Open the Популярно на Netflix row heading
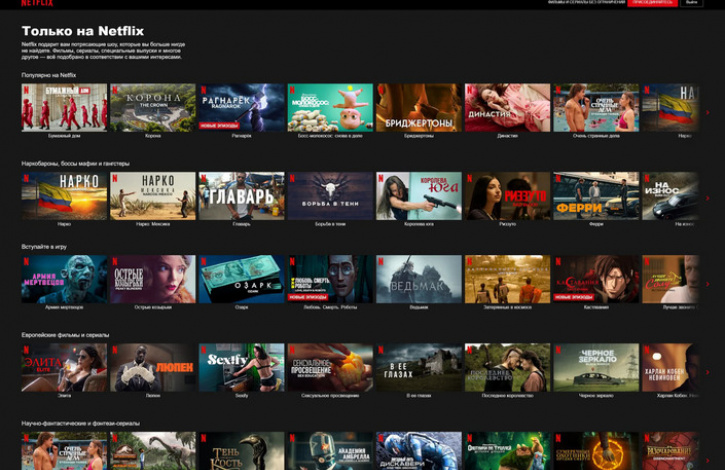The image size is (725, 470). pyautogui.click(x=49, y=75)
